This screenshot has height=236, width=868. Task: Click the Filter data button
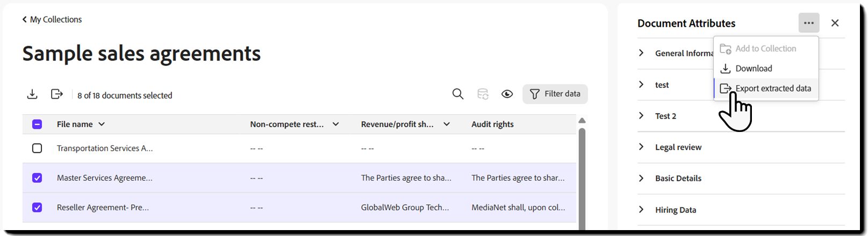pos(555,94)
